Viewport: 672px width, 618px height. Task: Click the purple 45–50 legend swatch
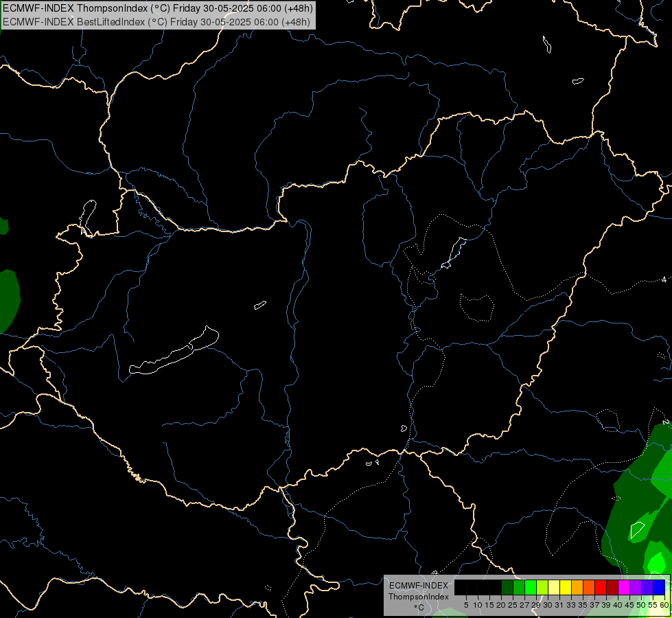click(636, 587)
